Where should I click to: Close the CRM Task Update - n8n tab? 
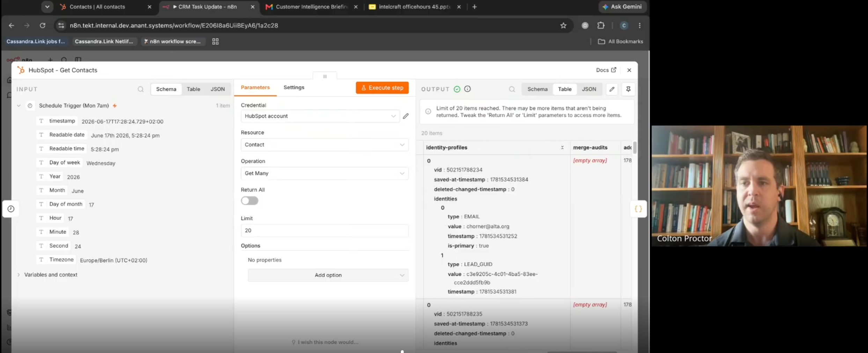pos(253,7)
